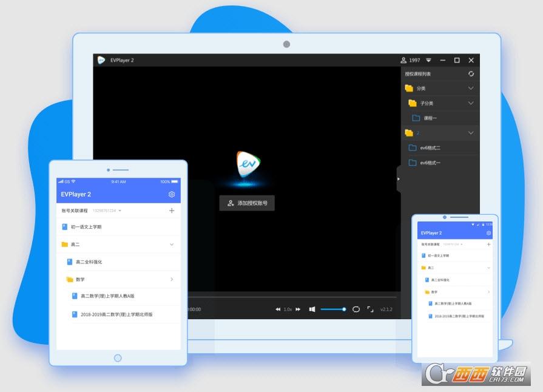This screenshot has height=392, width=543.
Task: Click the 账号关联课程 label on the tablet
Action: click(75, 211)
